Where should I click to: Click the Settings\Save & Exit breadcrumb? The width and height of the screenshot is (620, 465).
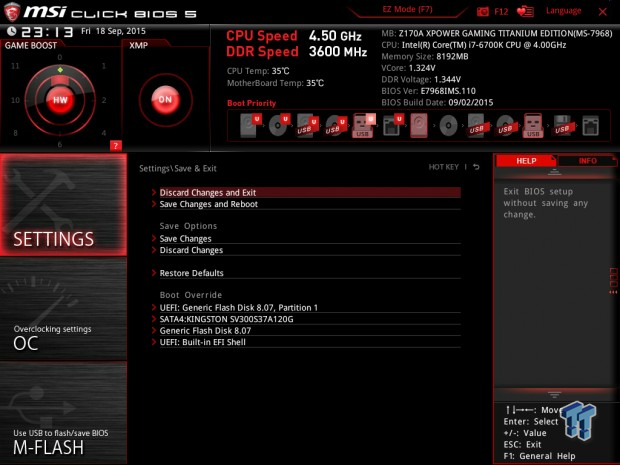pos(178,168)
